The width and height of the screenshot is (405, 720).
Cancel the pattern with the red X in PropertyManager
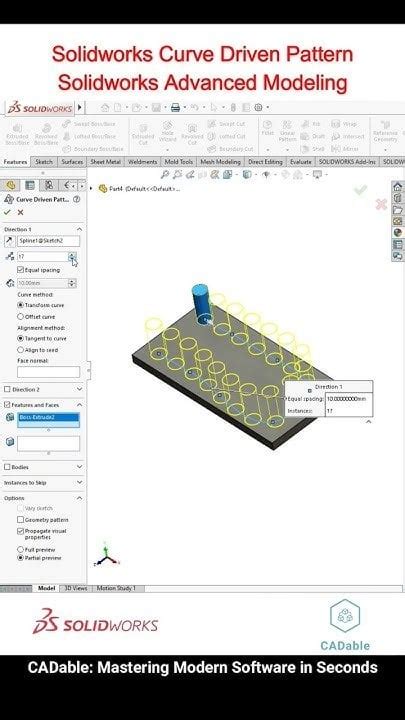pos(20,212)
